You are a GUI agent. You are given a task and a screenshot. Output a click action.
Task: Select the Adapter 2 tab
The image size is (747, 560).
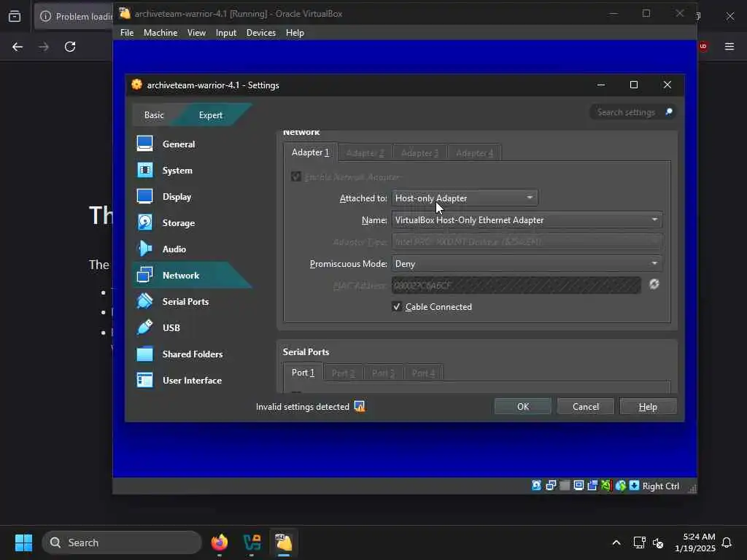pos(365,153)
